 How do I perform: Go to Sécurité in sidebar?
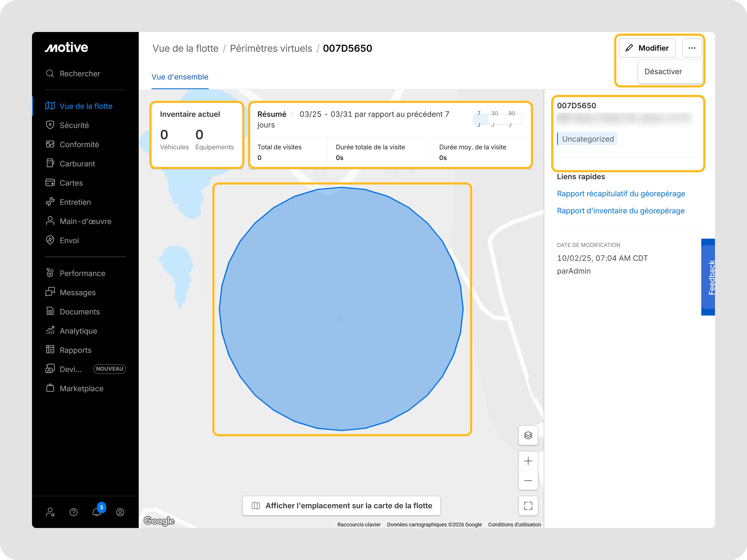[74, 125]
